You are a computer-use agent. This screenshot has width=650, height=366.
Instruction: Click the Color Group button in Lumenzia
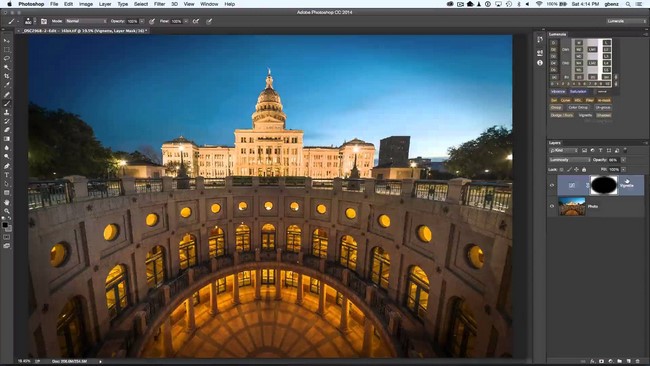(578, 107)
